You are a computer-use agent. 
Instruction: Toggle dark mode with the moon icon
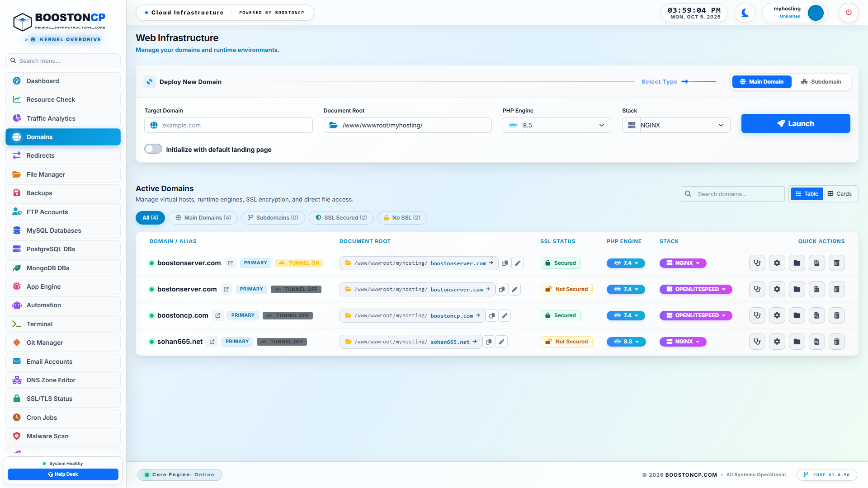(745, 13)
